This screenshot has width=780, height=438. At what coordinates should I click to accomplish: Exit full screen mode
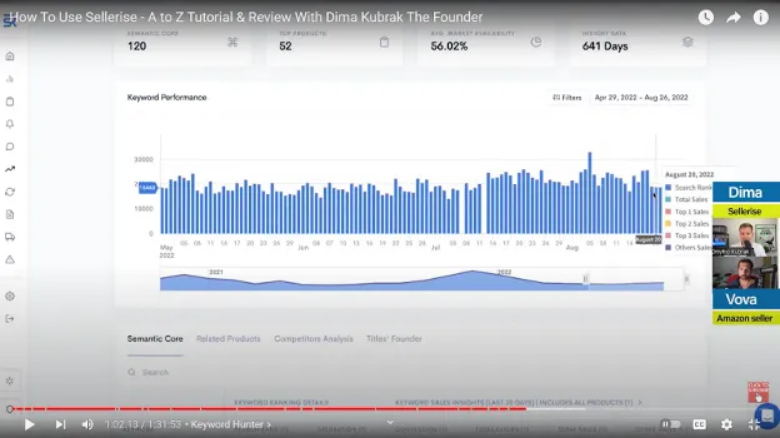[754, 425]
